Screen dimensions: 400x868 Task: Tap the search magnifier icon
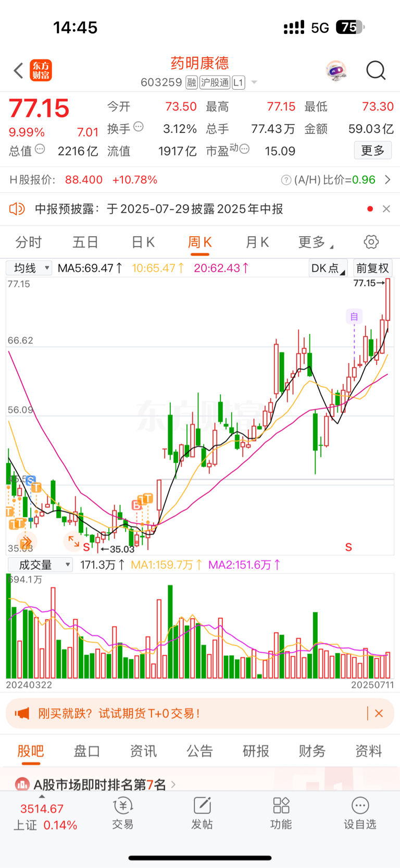coord(376,70)
